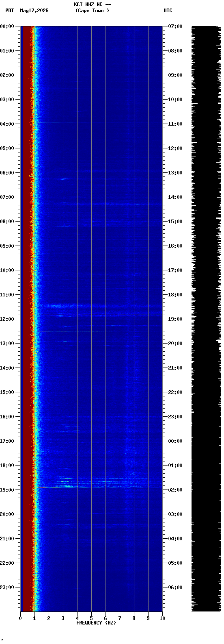224x644 pixels.
Task: Click the frequency axis tick label '3'
Action: (63, 618)
